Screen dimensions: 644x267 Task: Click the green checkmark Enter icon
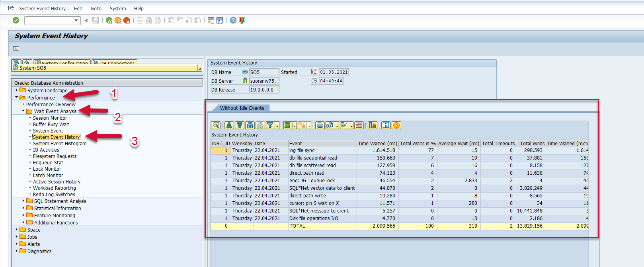(16, 20)
